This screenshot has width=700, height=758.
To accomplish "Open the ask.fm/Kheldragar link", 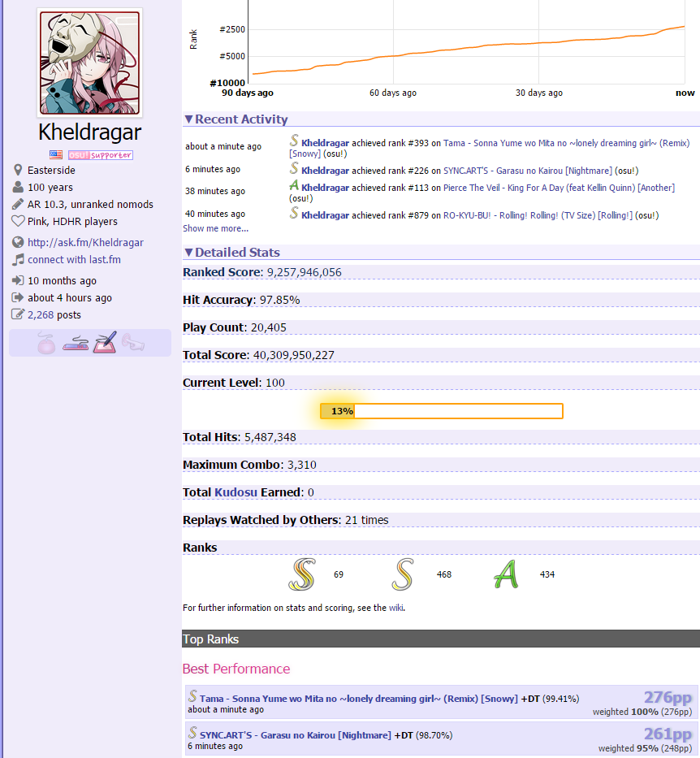I will tap(85, 243).
